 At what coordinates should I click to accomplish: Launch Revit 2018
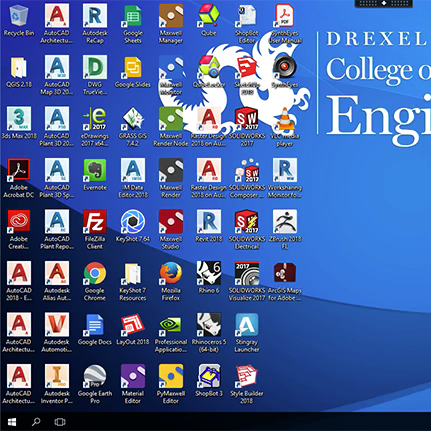click(209, 222)
